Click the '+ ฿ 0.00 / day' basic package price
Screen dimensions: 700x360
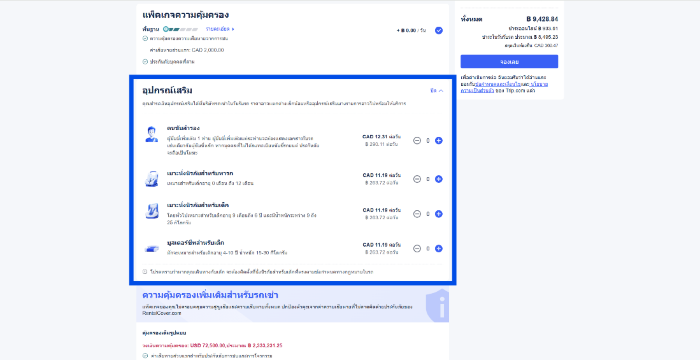pos(411,30)
